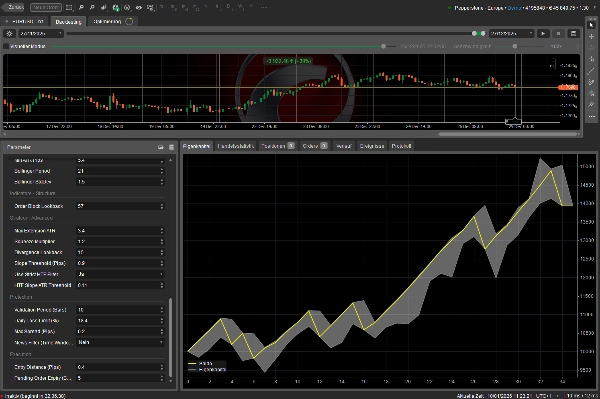
Task: Open the chart templates icon next to eye
Action: click(150, 7)
